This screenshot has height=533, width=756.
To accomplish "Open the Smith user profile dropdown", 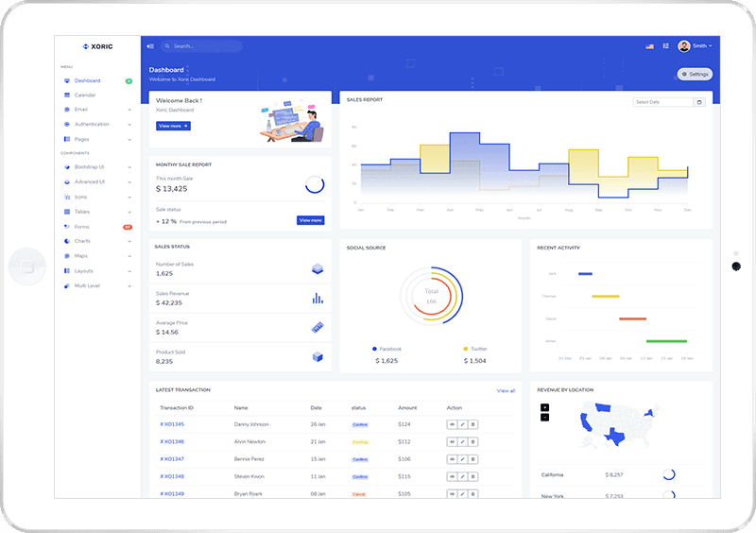I will [x=695, y=45].
